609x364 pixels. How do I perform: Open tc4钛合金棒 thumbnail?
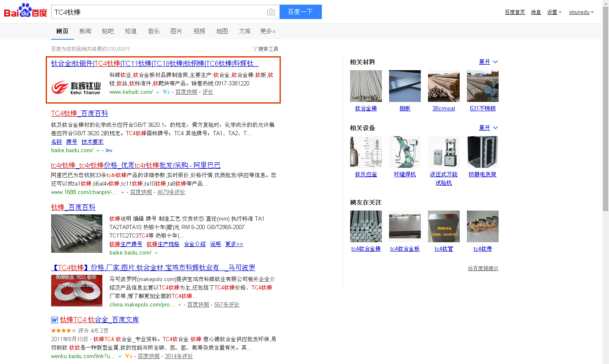pyautogui.click(x=366, y=227)
